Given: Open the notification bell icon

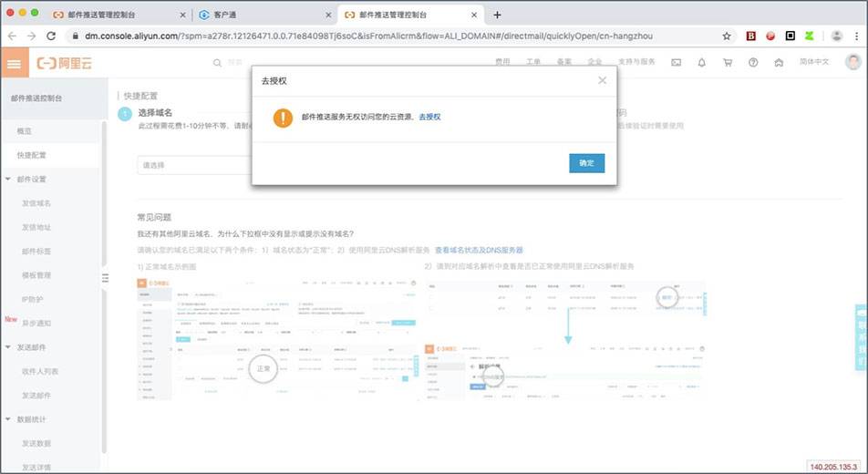Looking at the screenshot, I should click(701, 63).
